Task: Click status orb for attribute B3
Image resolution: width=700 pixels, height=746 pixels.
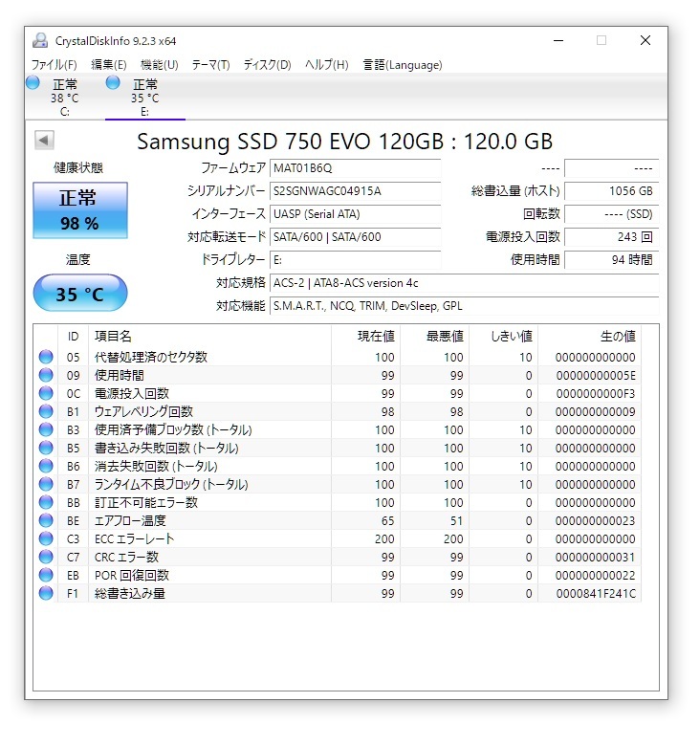Action: [x=46, y=429]
